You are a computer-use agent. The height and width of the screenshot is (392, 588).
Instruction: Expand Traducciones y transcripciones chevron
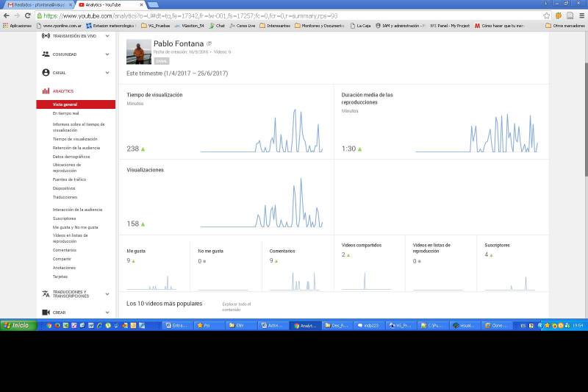pyautogui.click(x=107, y=293)
